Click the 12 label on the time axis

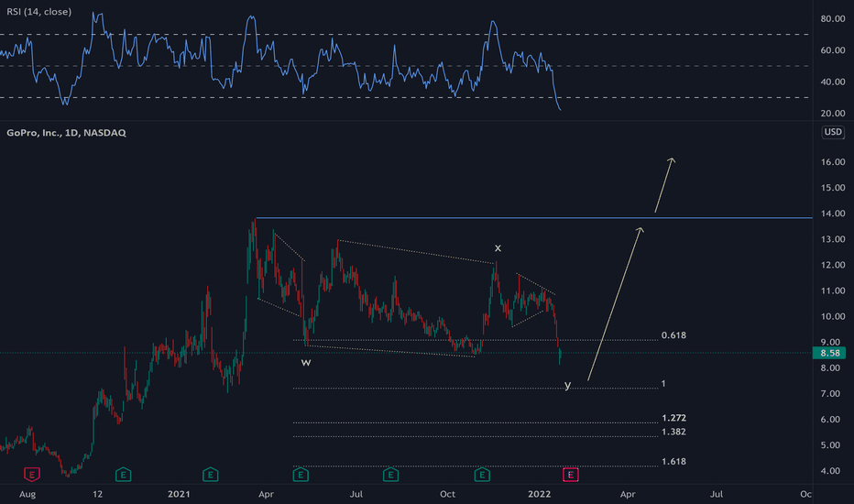point(97,494)
